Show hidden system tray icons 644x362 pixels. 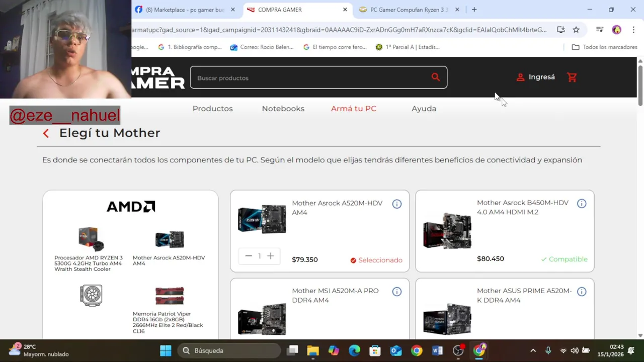(x=533, y=350)
